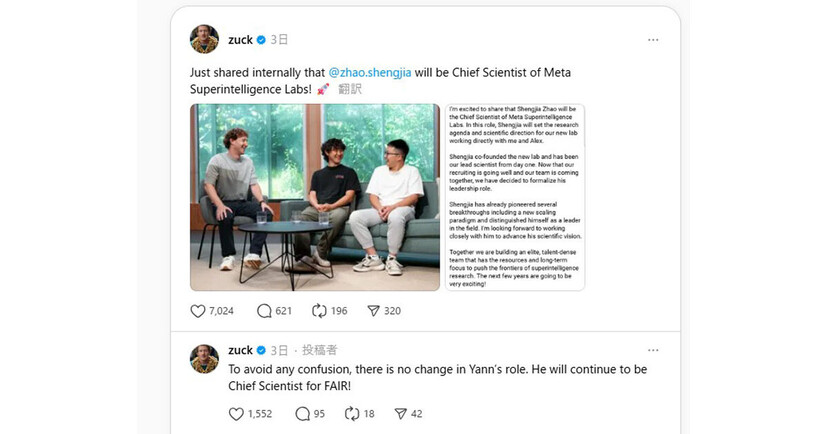Open more options on reply post
Viewport: 828px width, 434px height.
[x=653, y=350]
